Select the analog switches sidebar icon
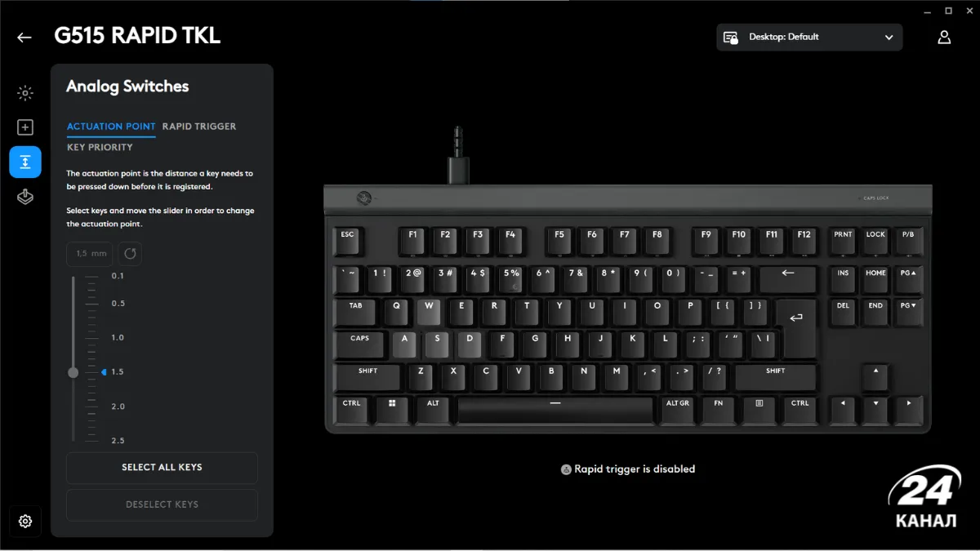The image size is (980, 551). pyautogui.click(x=25, y=162)
